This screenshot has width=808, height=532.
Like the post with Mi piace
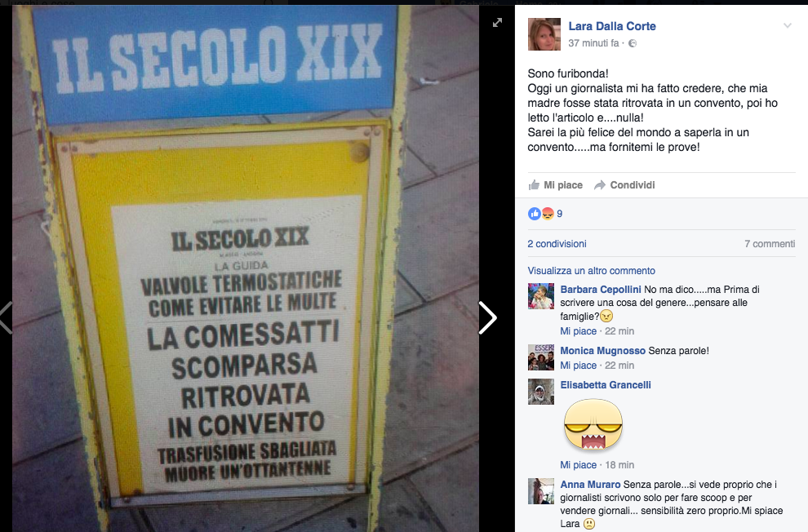[x=556, y=185]
